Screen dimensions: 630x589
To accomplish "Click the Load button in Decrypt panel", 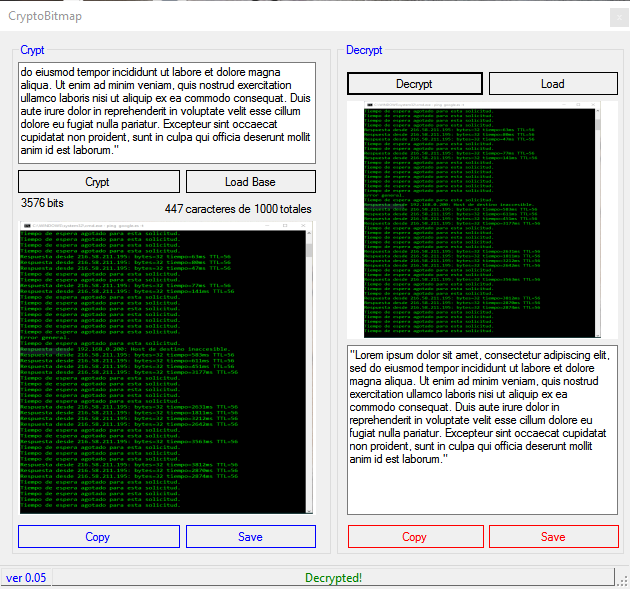I will point(553,84).
